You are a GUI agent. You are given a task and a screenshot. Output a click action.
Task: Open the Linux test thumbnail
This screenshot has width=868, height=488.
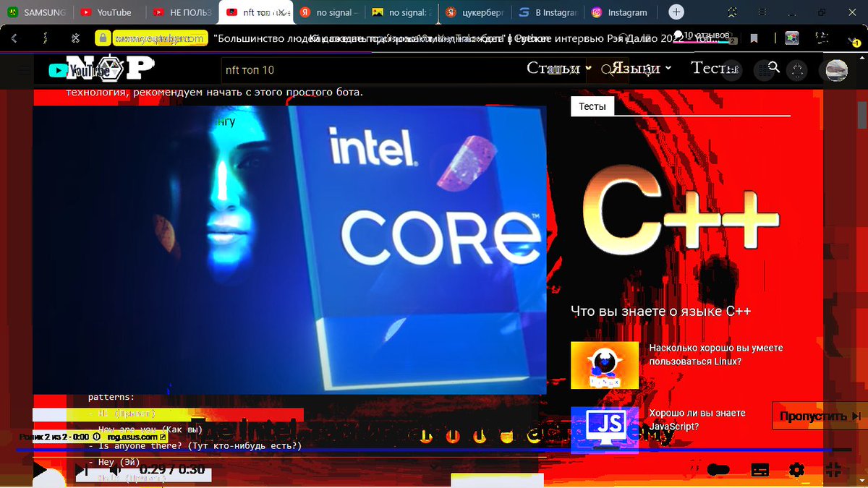(605, 366)
